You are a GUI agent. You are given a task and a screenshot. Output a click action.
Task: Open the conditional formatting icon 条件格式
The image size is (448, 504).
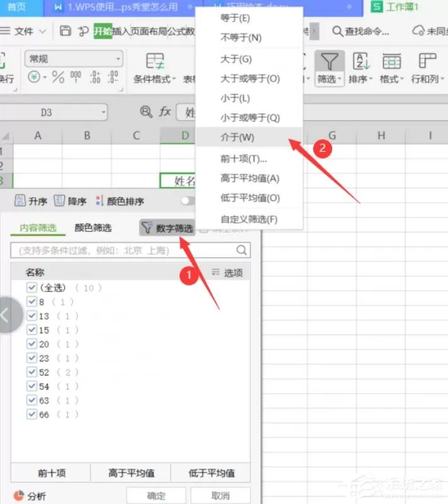155,61
